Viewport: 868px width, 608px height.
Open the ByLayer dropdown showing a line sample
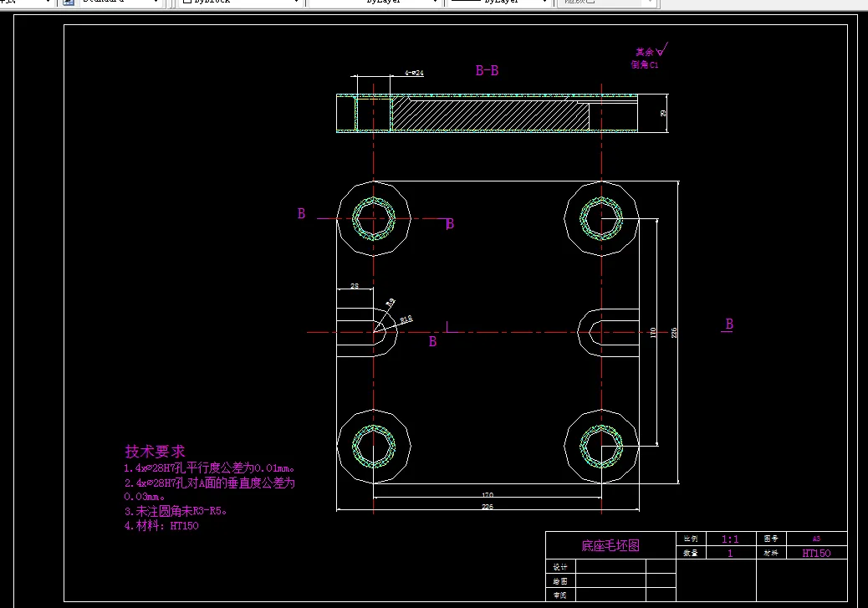[498, 3]
